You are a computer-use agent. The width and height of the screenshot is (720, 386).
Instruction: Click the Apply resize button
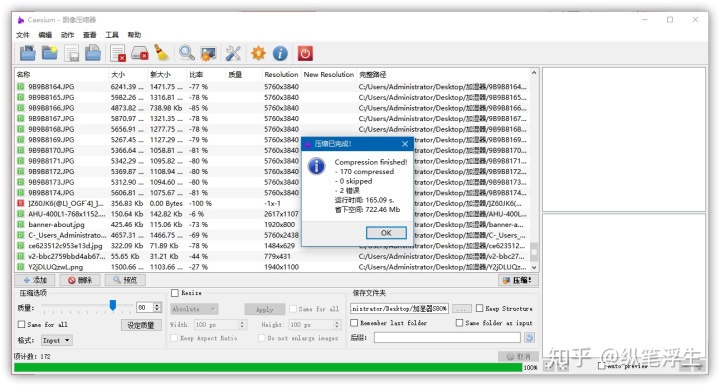[x=264, y=309]
